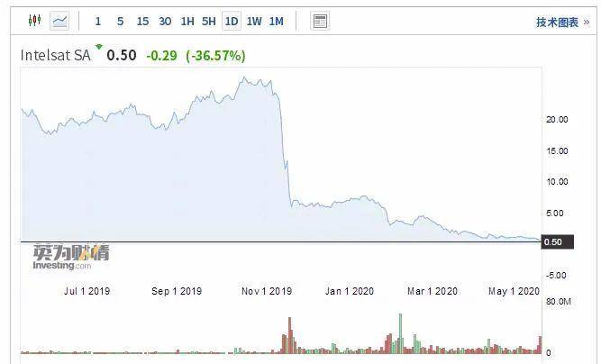The height and width of the screenshot is (364, 601).
Task: Expand the double-chevron next to 技术图表
Action: tap(587, 23)
